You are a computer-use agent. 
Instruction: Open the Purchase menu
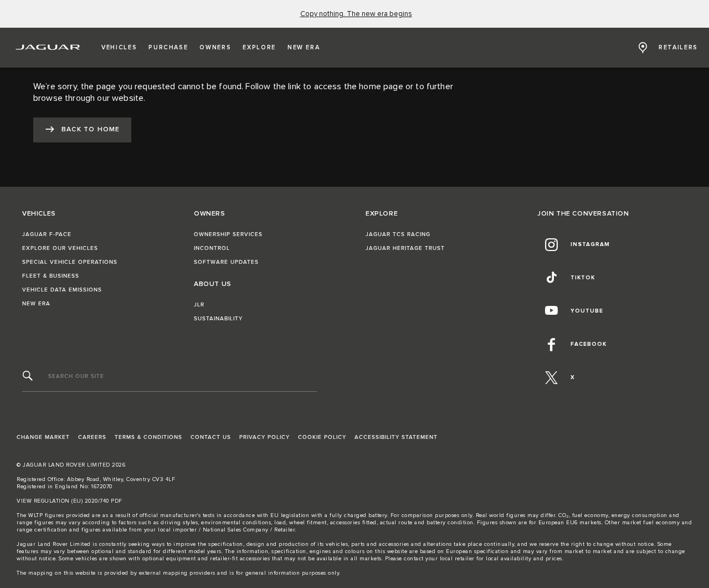point(168,48)
